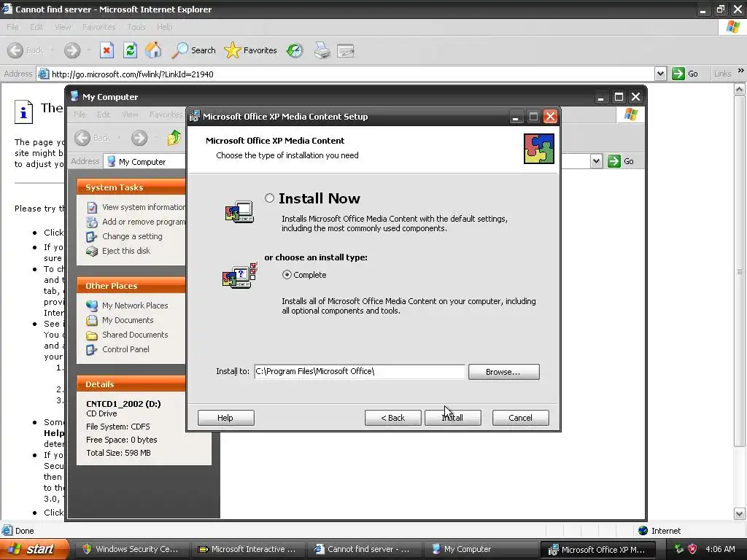Cancel the Office XP Media Content setup
Screen dimensions: 747x560
(x=520, y=418)
